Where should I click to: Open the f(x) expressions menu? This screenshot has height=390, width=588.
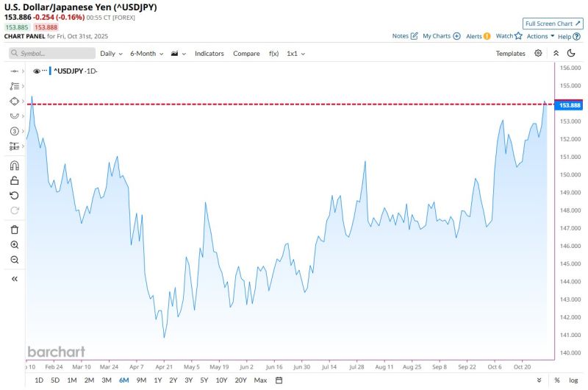pyautogui.click(x=273, y=53)
